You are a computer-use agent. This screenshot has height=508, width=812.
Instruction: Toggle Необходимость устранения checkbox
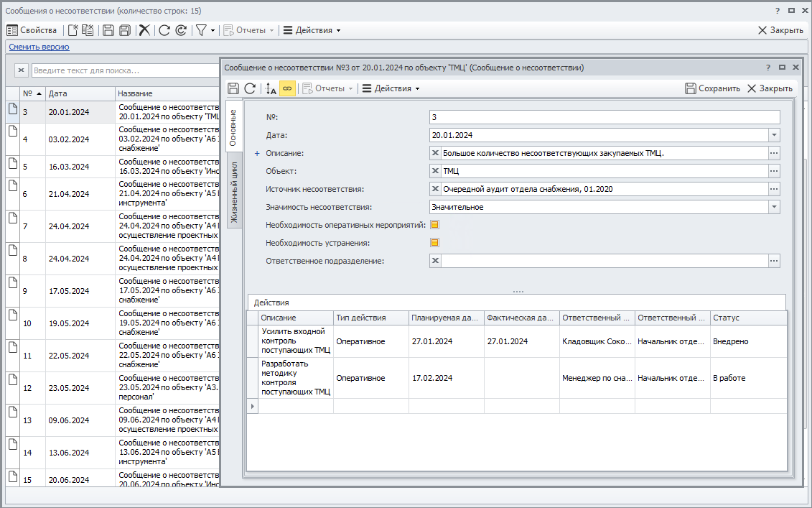click(x=434, y=243)
